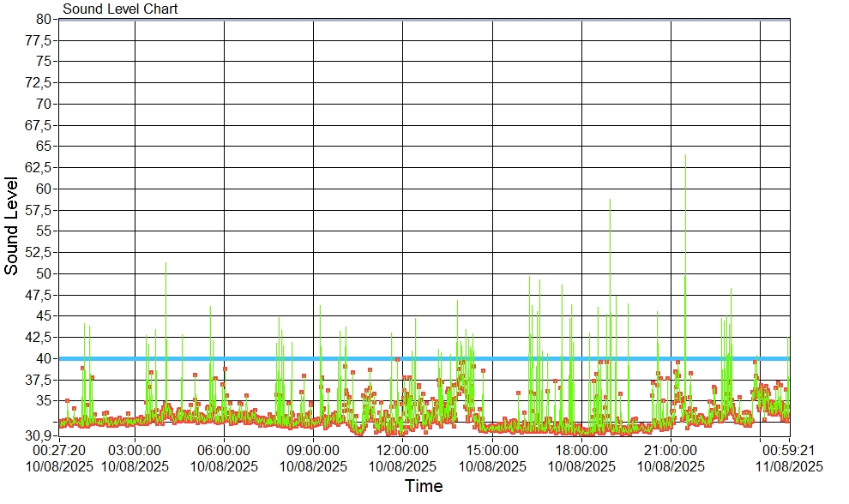Click the 50 tick label on Y axis

pos(45,273)
